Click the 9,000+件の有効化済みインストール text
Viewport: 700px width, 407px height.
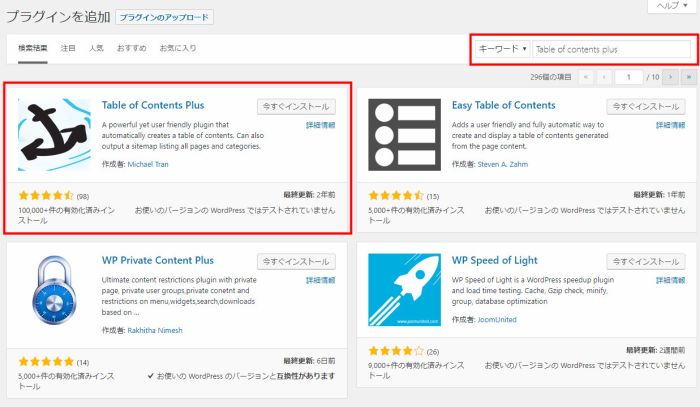[x=417, y=370]
